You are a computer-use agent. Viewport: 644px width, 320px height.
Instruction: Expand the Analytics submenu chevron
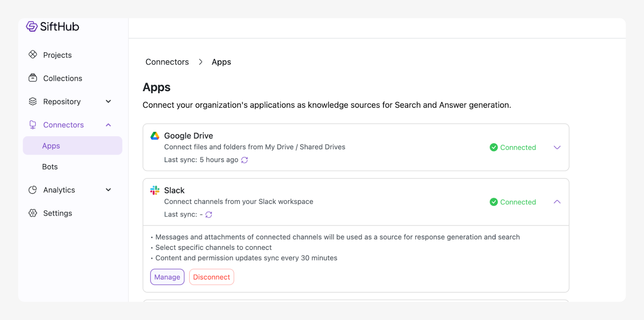(x=108, y=190)
